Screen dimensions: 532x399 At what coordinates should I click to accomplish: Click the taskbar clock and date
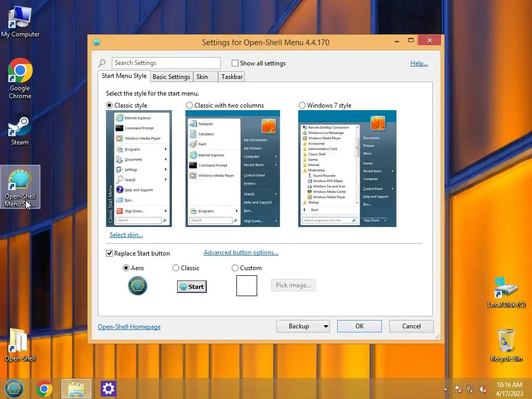tap(509, 389)
